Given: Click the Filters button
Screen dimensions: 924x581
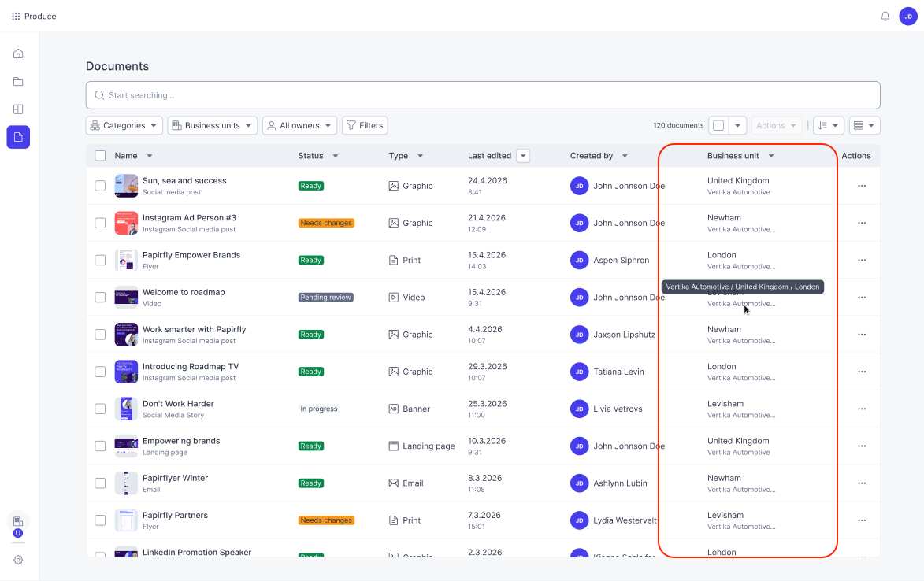Looking at the screenshot, I should coord(365,125).
